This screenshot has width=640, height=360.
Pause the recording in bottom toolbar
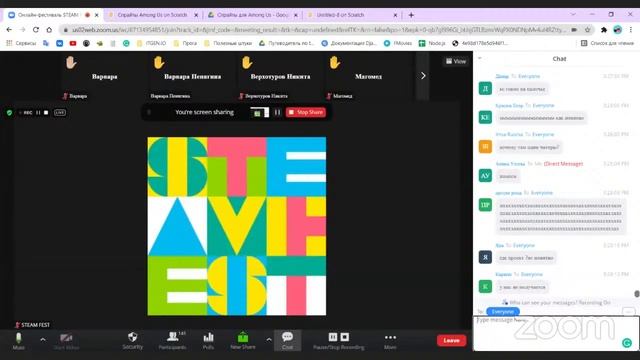(x=333, y=337)
